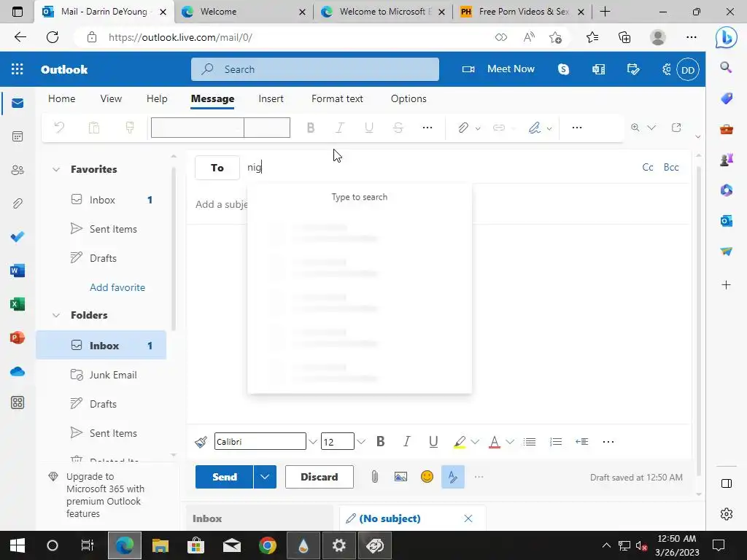Open the My Day calendar-check icon
The width and height of the screenshot is (747, 560).
633,69
